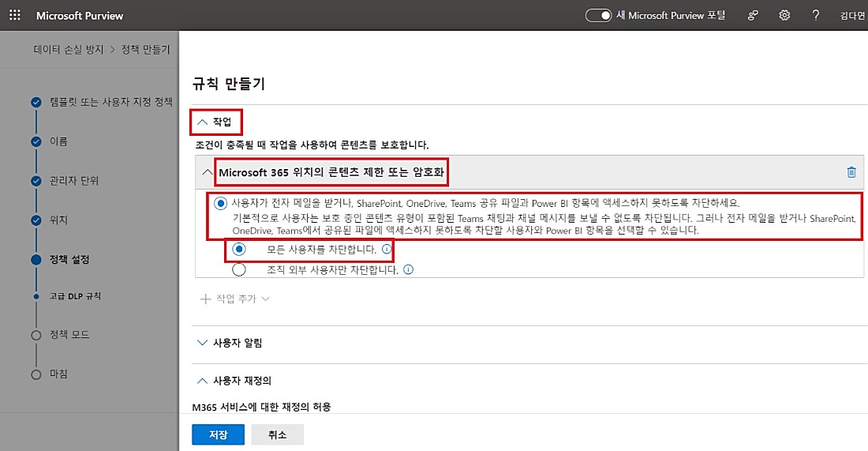This screenshot has width=868, height=451.
Task: Toggle the 새 Microsoft Purview 포털 switch
Action: (x=599, y=16)
